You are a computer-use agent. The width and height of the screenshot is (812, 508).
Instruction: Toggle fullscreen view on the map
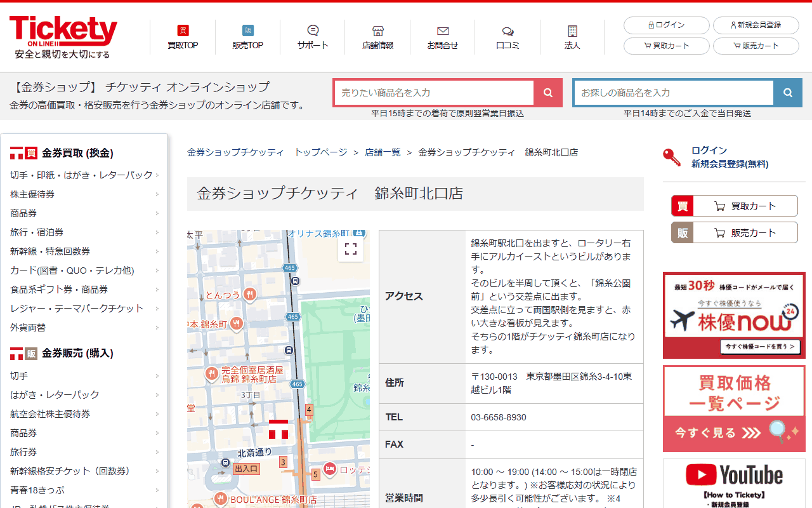pos(351,249)
